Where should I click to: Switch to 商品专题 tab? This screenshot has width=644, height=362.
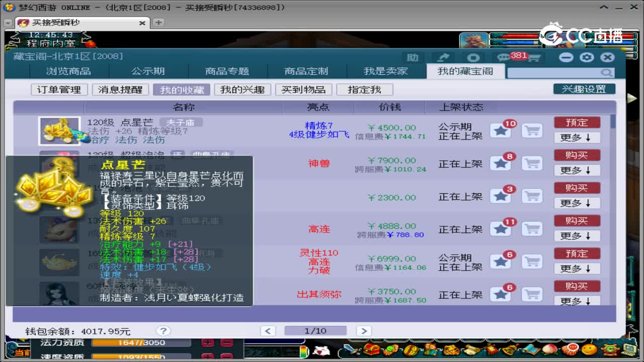[227, 71]
